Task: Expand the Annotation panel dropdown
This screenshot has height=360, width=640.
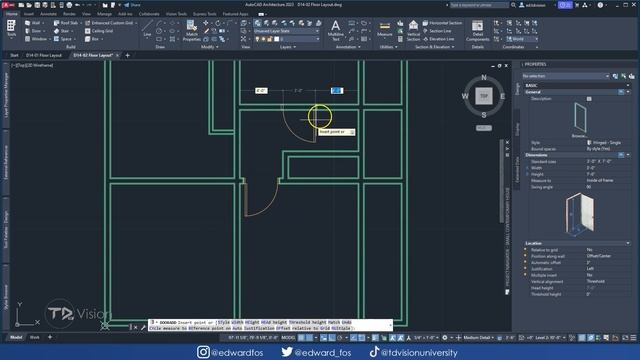Action: click(x=348, y=47)
